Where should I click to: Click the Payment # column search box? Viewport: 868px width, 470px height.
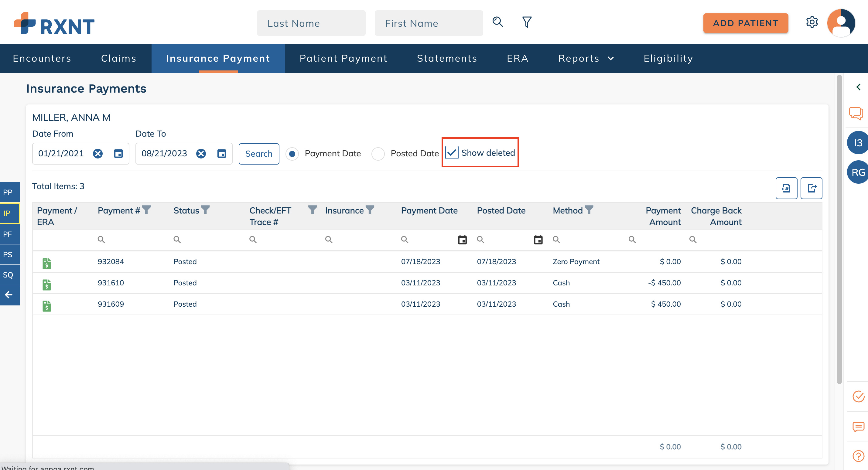pyautogui.click(x=132, y=240)
